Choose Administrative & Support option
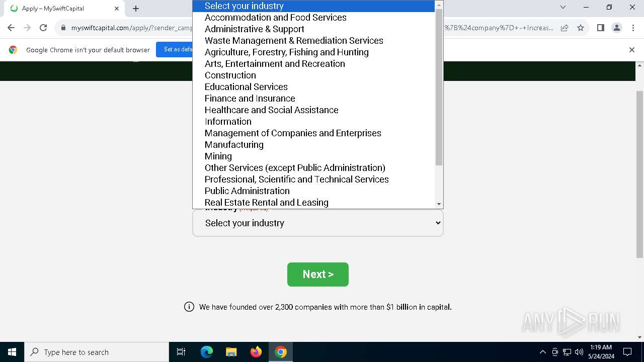This screenshot has width=644, height=362. 313,29
